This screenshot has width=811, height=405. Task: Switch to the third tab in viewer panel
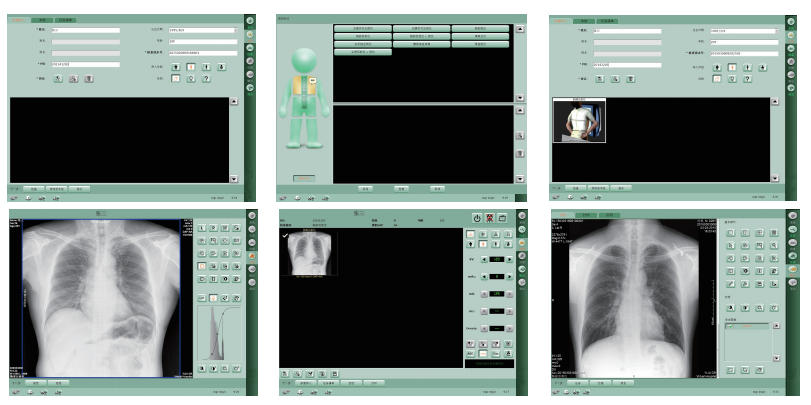pyautogui.click(x=609, y=215)
